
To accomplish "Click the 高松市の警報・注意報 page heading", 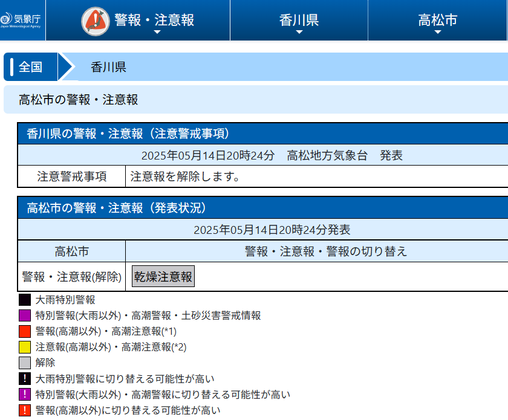I will (x=79, y=100).
